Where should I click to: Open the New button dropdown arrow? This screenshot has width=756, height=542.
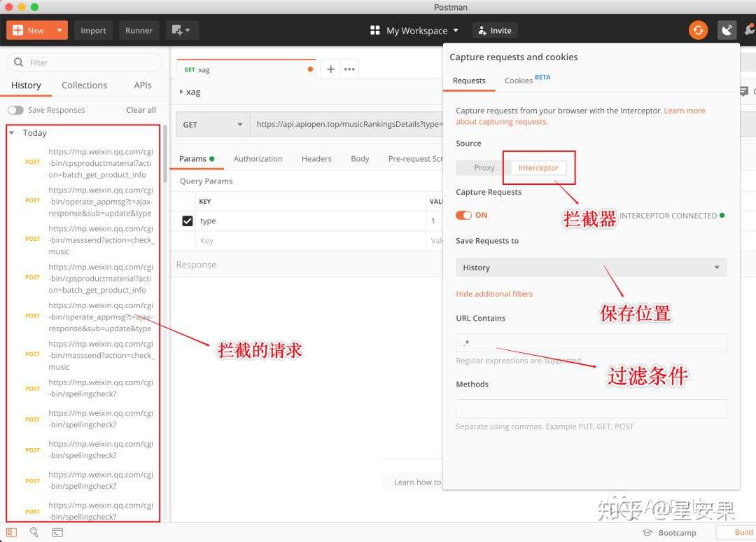click(59, 30)
